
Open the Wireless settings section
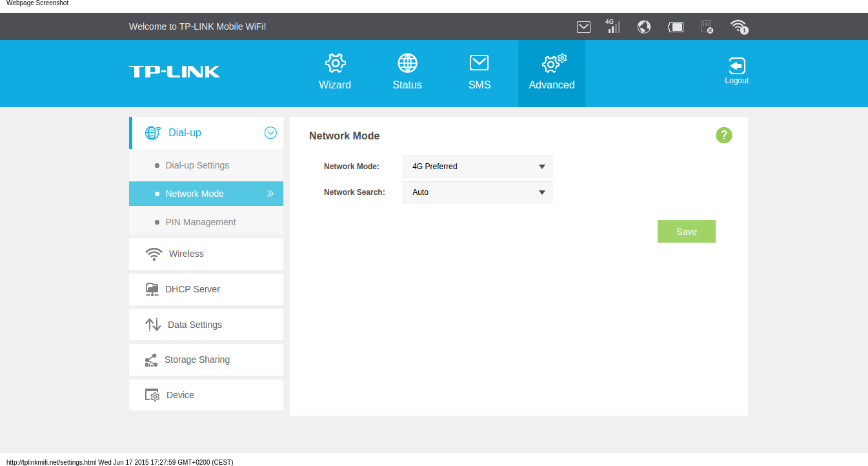point(186,254)
